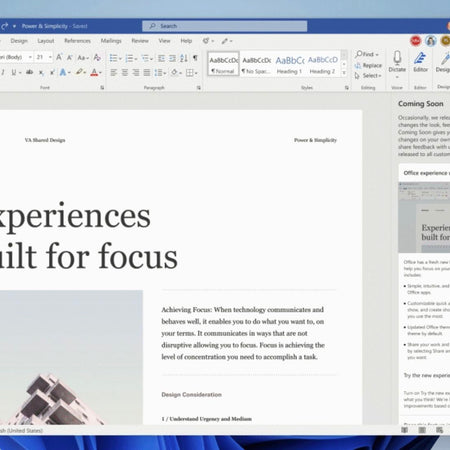This screenshot has height=450, width=450.
Task: Click the Increase Indent icon
Action: pyautogui.click(x=172, y=58)
